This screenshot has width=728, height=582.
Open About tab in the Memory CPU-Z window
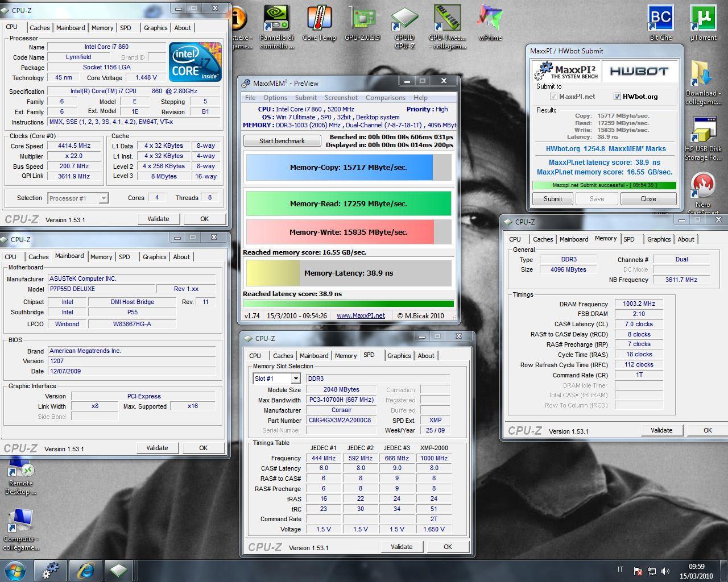pyautogui.click(x=686, y=239)
